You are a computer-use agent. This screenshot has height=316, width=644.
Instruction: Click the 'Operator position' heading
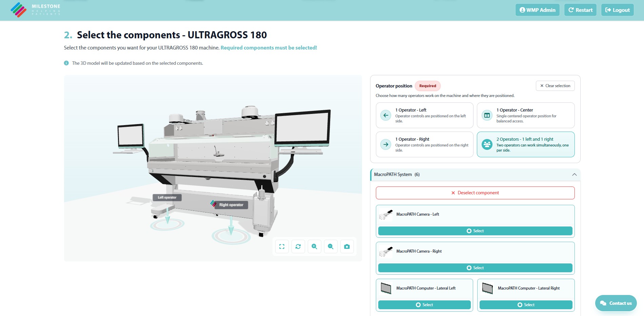[394, 86]
